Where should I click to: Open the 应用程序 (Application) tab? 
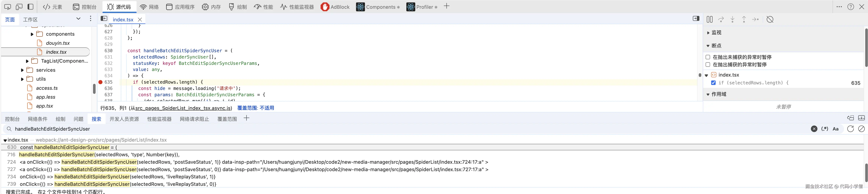[180, 7]
